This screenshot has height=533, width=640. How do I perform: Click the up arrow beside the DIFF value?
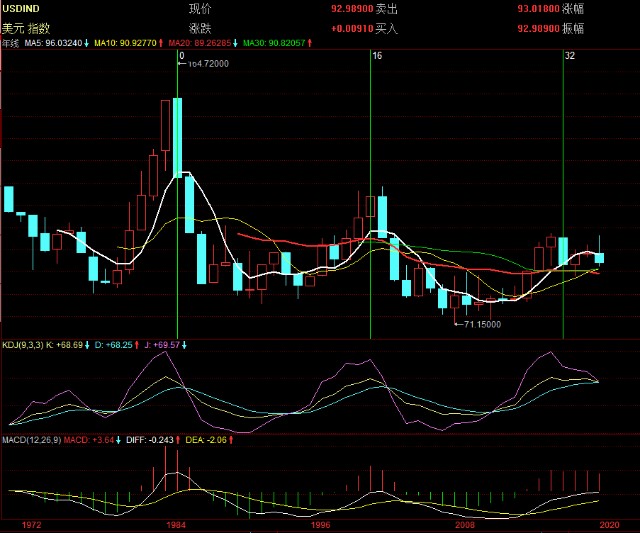pos(178,440)
